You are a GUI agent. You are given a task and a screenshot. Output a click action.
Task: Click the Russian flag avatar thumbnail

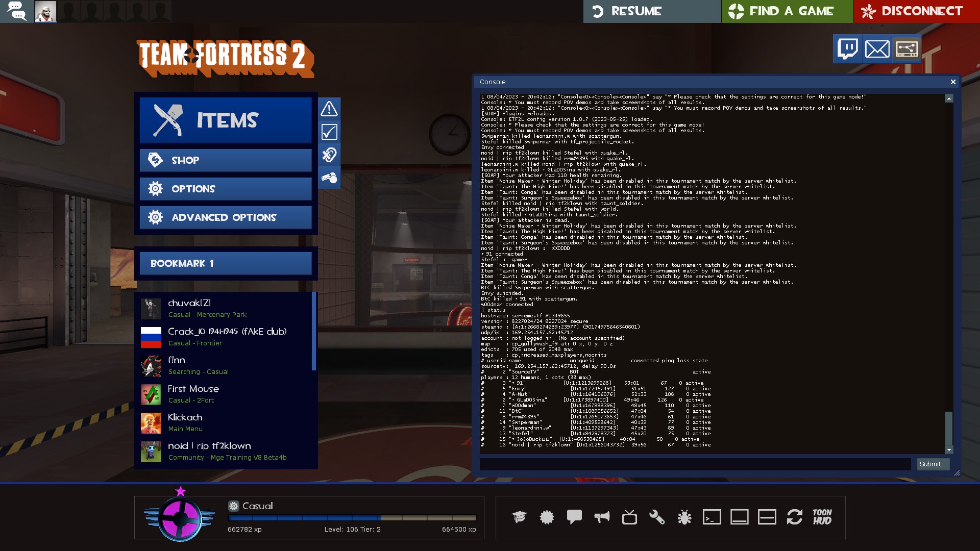151,337
